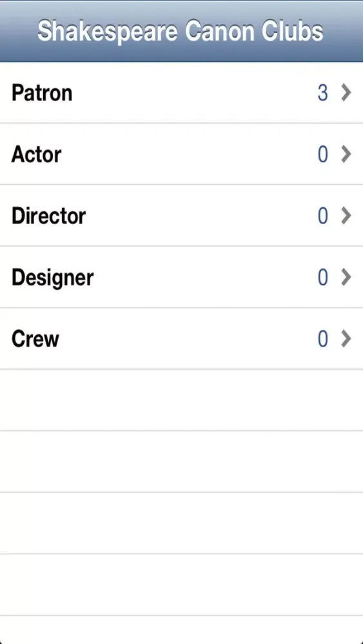
Task: Choose the Crew list item
Action: tap(181, 339)
